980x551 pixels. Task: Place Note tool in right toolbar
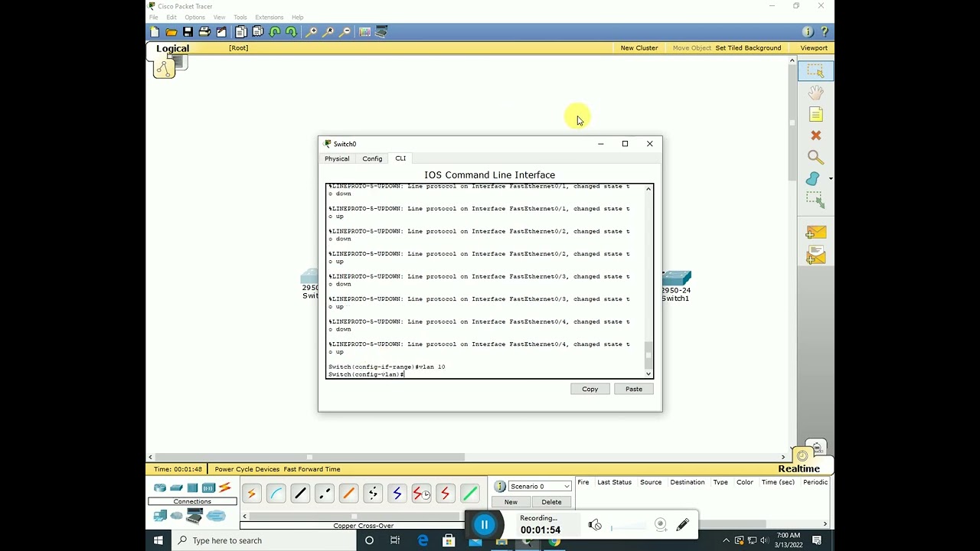tap(815, 114)
